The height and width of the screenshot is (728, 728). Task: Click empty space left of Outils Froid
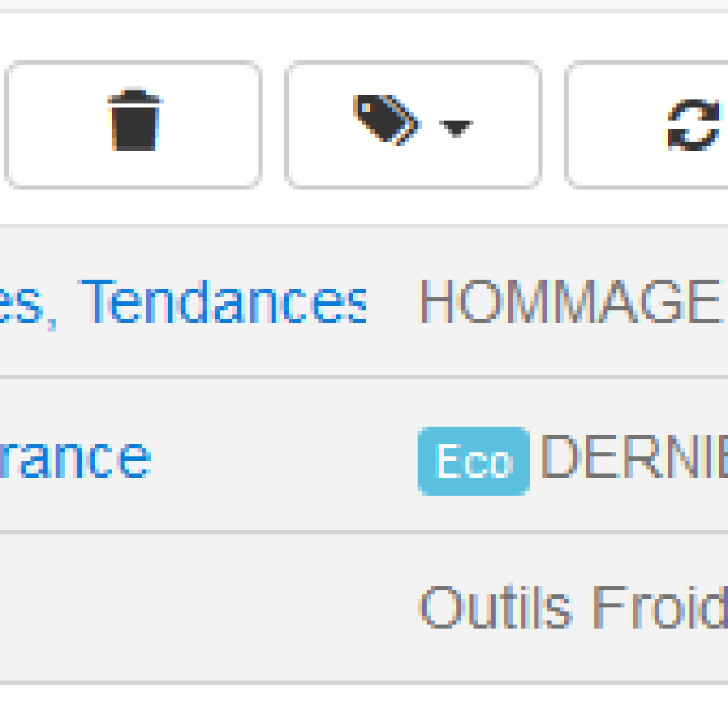[209, 608]
